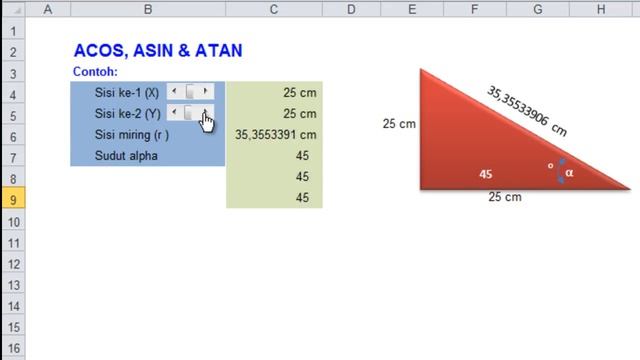Select column D header

coord(351,9)
